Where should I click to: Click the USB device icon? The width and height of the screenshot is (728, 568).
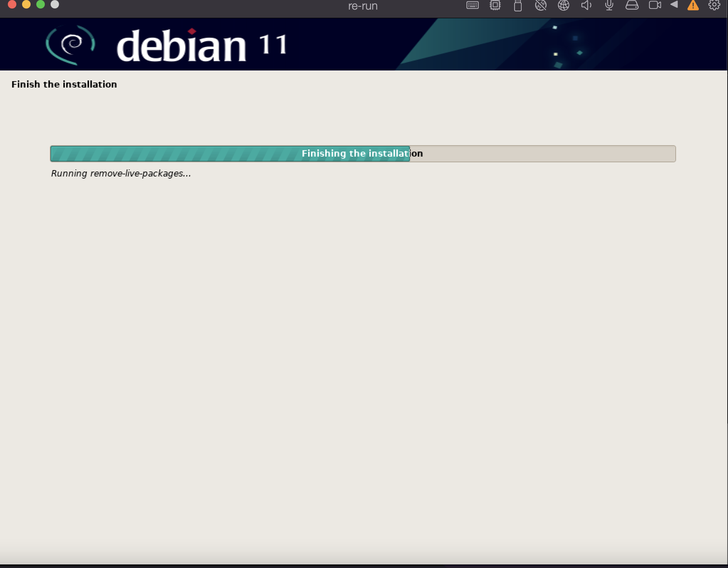[518, 6]
